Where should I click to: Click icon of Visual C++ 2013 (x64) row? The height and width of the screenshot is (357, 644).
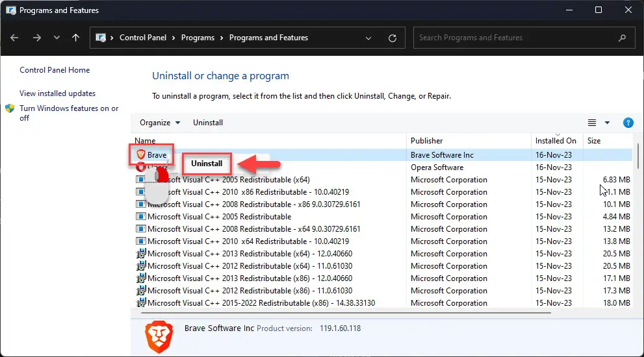[x=141, y=254]
